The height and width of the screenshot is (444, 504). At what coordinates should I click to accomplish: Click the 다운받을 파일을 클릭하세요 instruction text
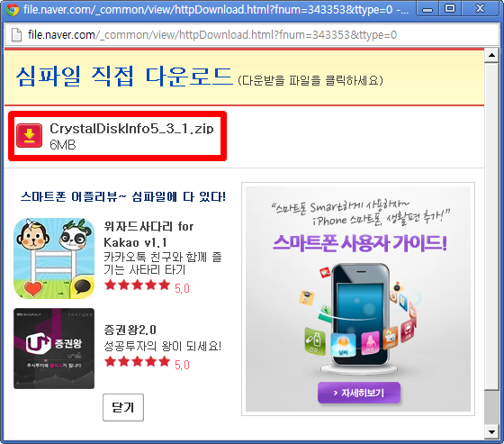[x=310, y=80]
